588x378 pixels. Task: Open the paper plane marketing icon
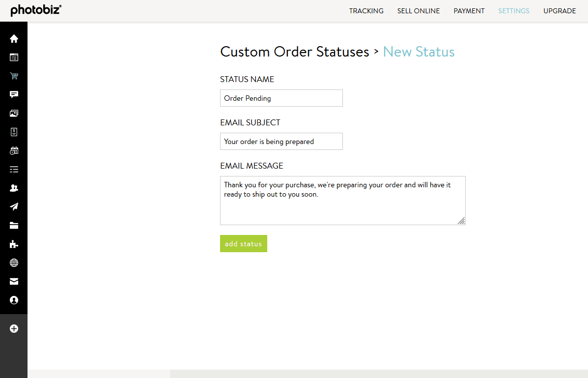pyautogui.click(x=14, y=207)
